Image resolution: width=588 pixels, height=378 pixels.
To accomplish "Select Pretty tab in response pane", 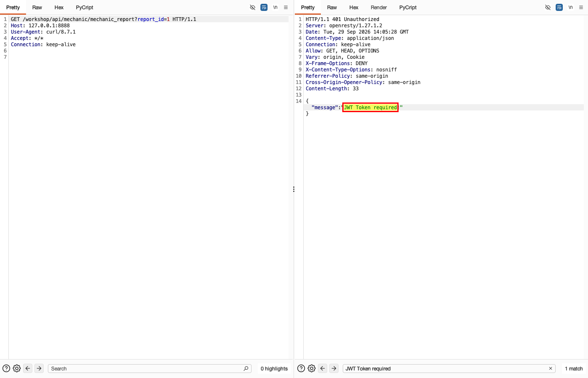I will (308, 8).
